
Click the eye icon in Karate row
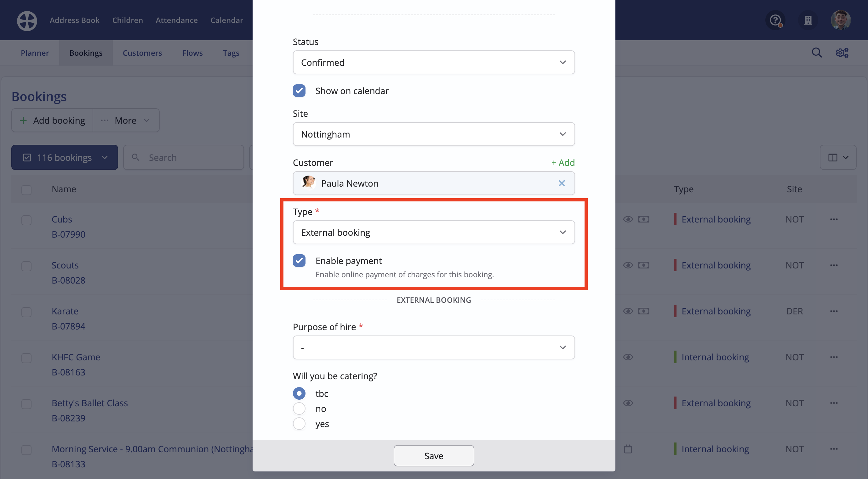pyautogui.click(x=628, y=311)
